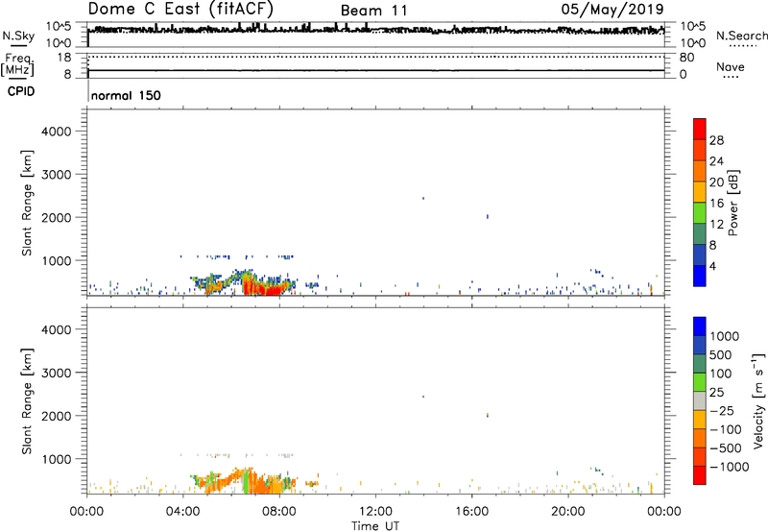Select the '08:00' time tick label

point(279,512)
